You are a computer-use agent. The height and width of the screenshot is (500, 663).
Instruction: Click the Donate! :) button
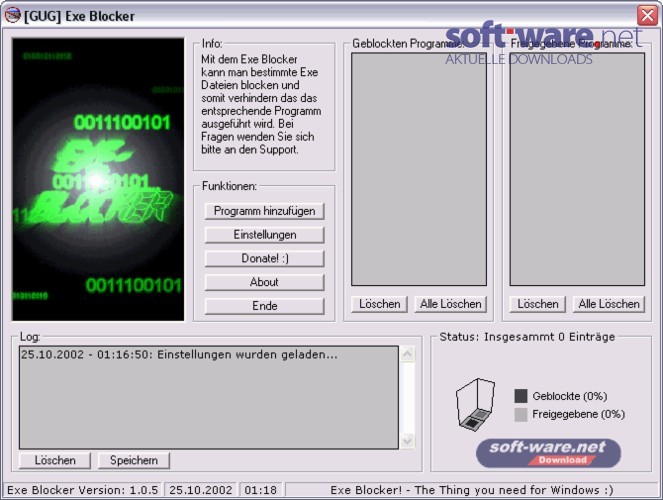(x=264, y=258)
